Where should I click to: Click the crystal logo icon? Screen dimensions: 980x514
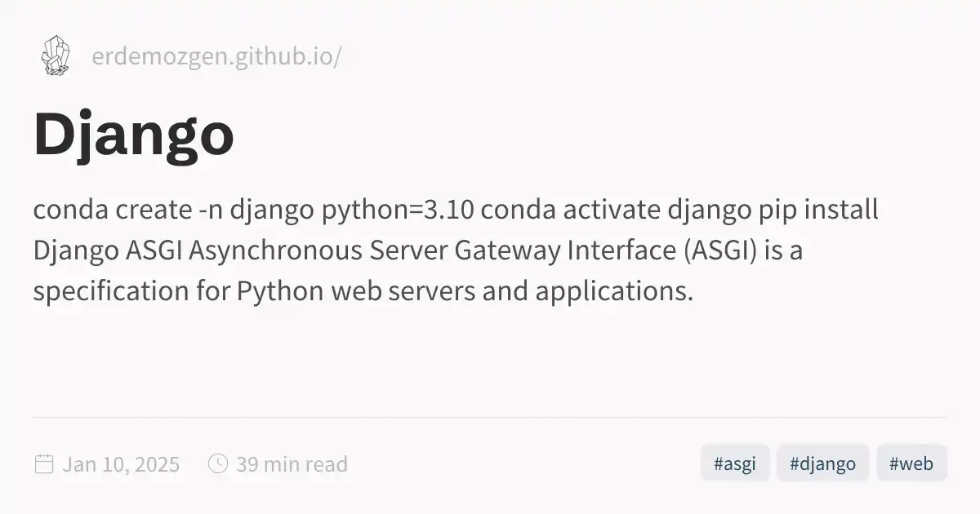tap(55, 56)
